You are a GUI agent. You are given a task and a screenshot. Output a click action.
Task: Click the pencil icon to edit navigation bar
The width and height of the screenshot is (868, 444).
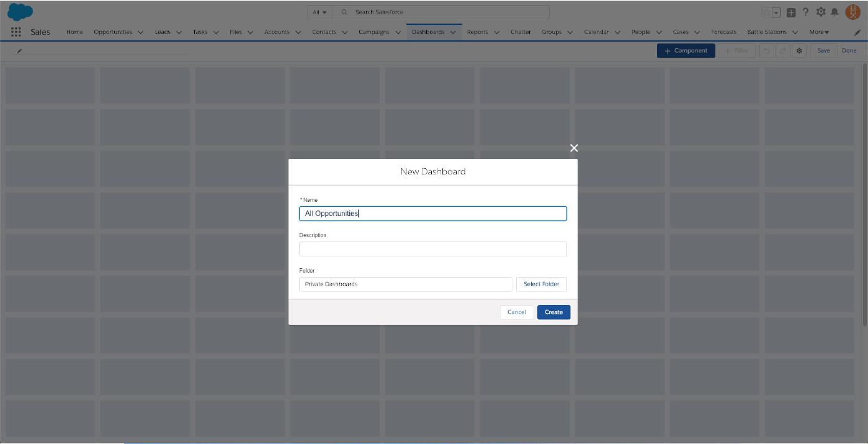[x=857, y=32]
